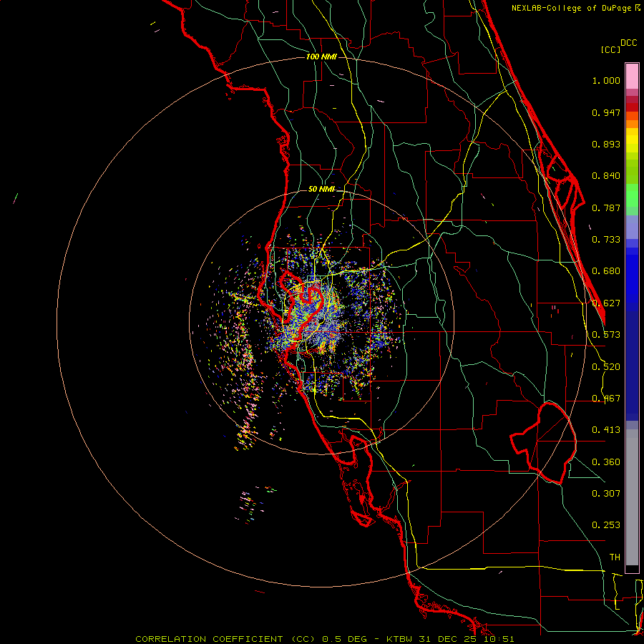
Task: Click the 0.360 scale value
Action: click(606, 462)
